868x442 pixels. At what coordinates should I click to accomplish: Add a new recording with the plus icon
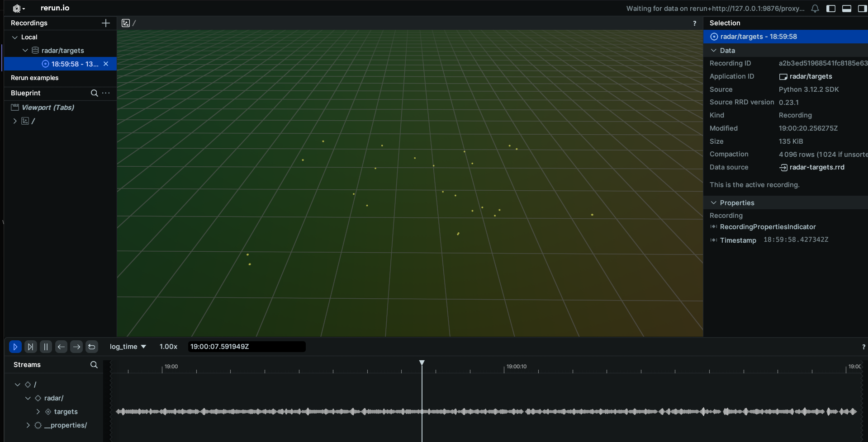tap(106, 23)
